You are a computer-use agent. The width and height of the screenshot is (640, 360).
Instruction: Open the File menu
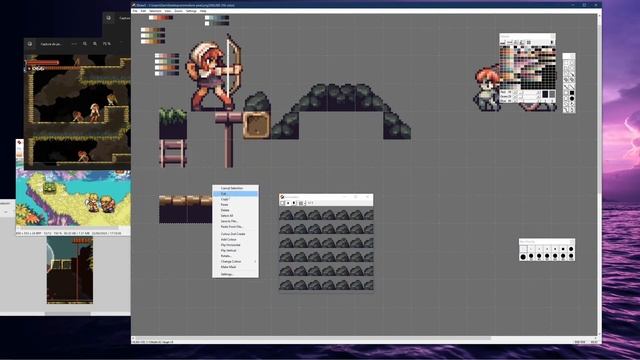[x=135, y=11]
